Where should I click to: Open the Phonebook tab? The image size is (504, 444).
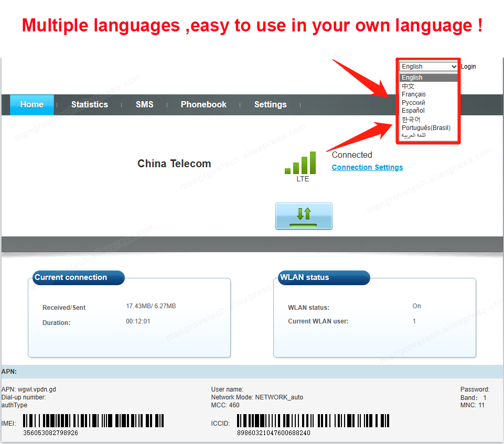click(x=203, y=105)
